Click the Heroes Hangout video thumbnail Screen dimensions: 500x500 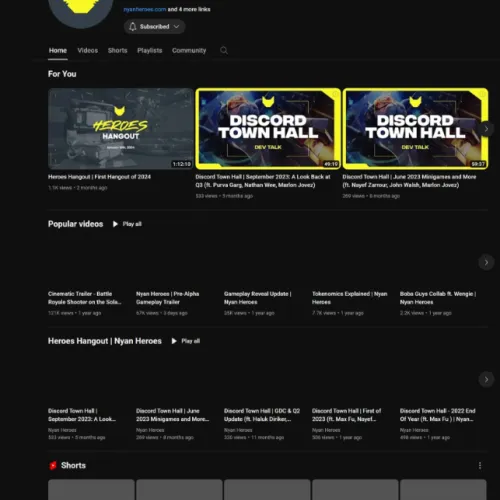121,129
